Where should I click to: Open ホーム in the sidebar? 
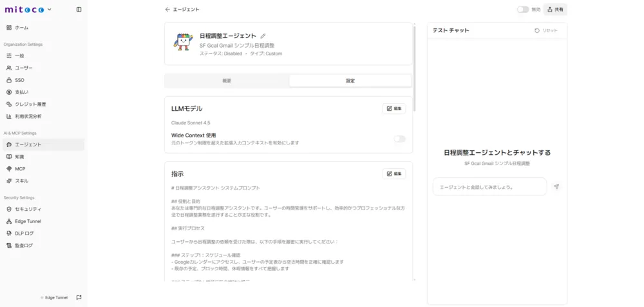(43, 28)
